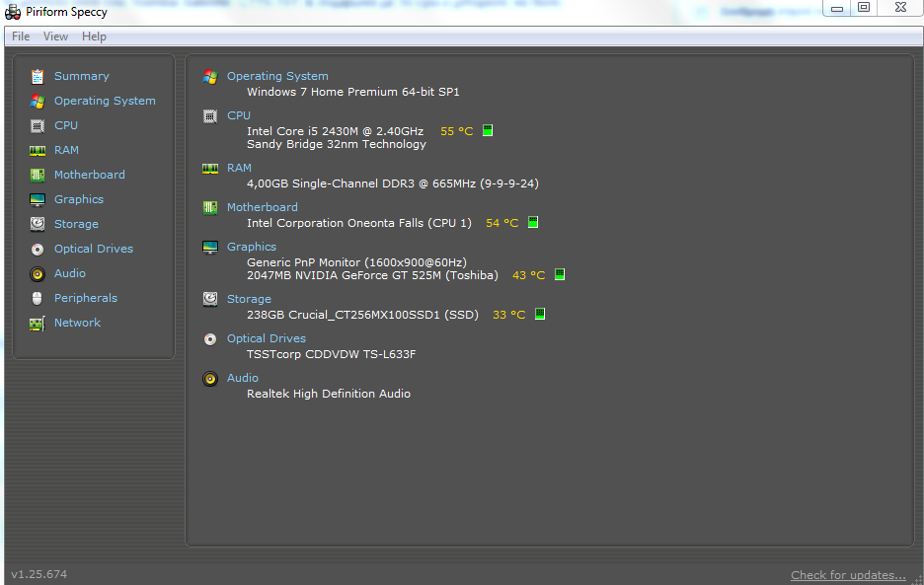924x585 pixels.
Task: Click the Optical Drives disc icon in sidebar
Action: click(38, 250)
